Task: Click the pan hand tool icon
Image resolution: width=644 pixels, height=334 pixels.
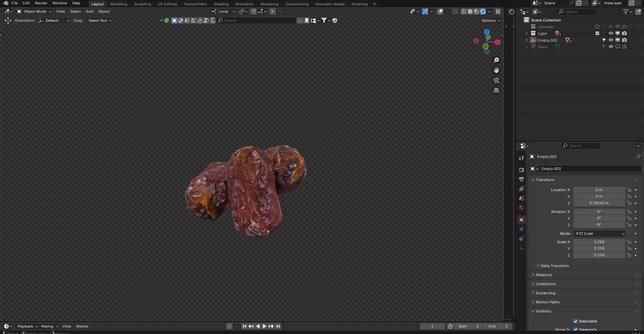Action: point(496,70)
